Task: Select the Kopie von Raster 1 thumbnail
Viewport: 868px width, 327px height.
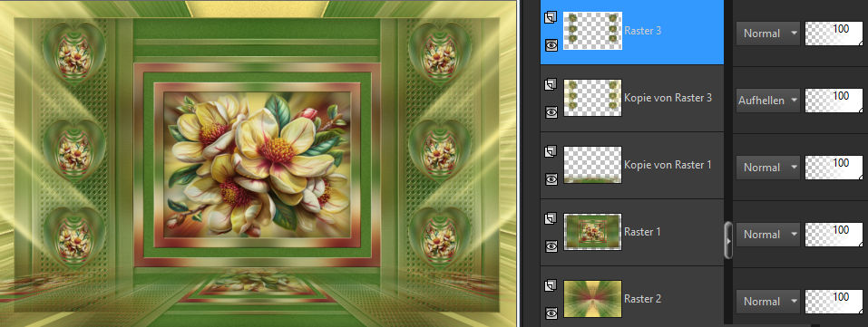Action: pyautogui.click(x=592, y=165)
